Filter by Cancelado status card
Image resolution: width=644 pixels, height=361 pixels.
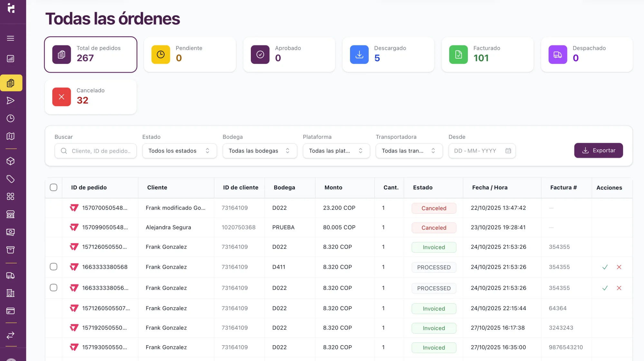[x=90, y=97]
